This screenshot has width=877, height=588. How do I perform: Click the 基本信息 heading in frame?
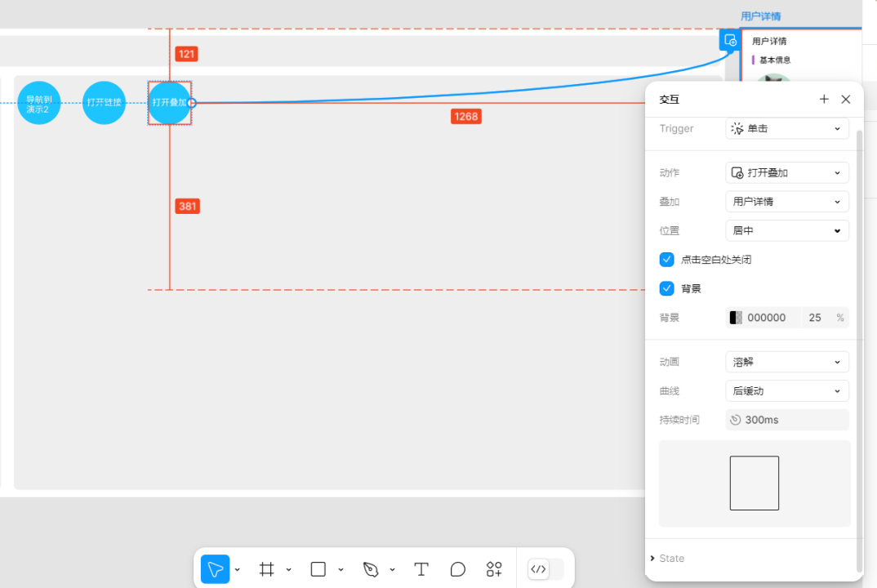(775, 60)
